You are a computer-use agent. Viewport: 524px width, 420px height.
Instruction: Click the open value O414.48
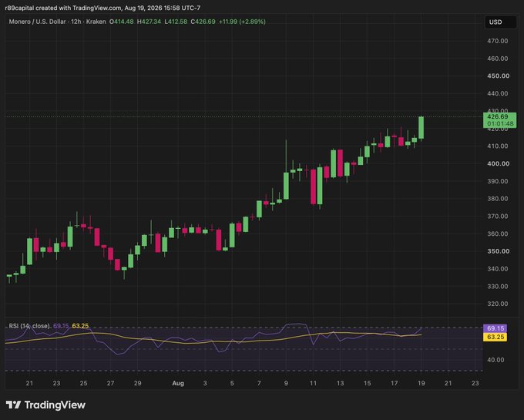[121, 22]
